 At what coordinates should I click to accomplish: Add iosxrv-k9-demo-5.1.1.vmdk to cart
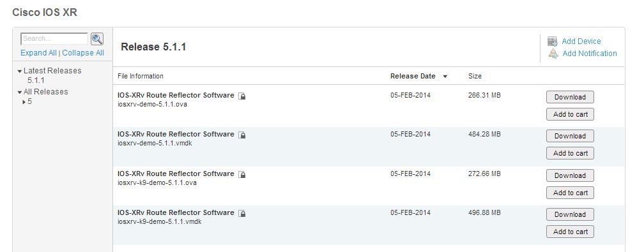coord(570,232)
